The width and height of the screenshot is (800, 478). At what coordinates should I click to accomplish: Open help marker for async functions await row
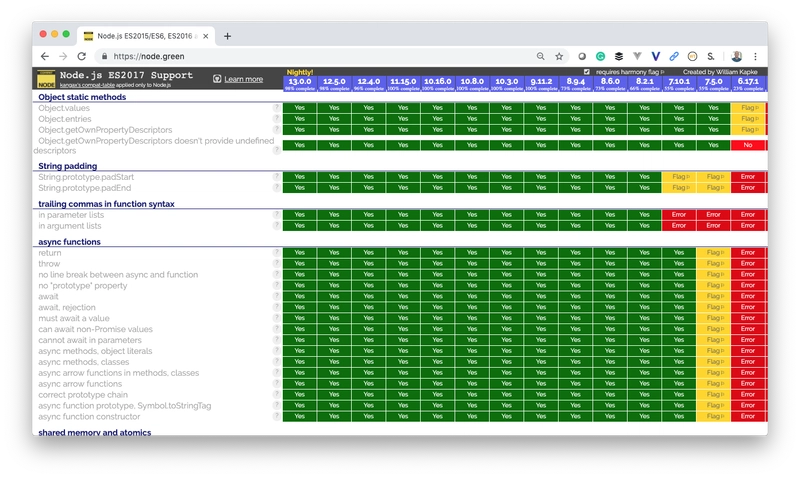[276, 295]
